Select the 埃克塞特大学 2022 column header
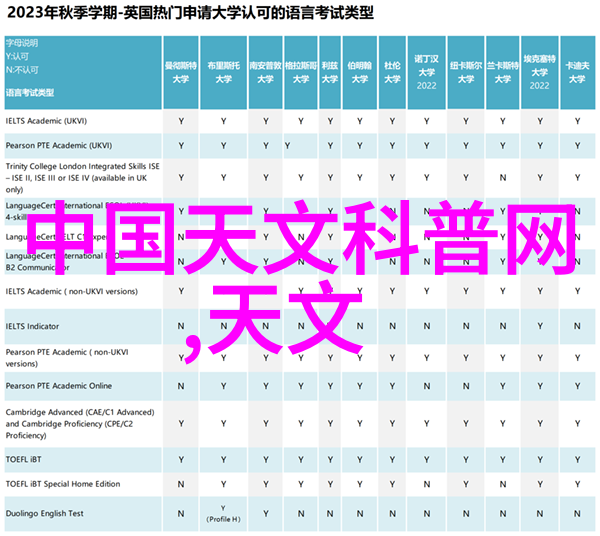Image resolution: width=600 pixels, height=536 pixels. pos(538,71)
